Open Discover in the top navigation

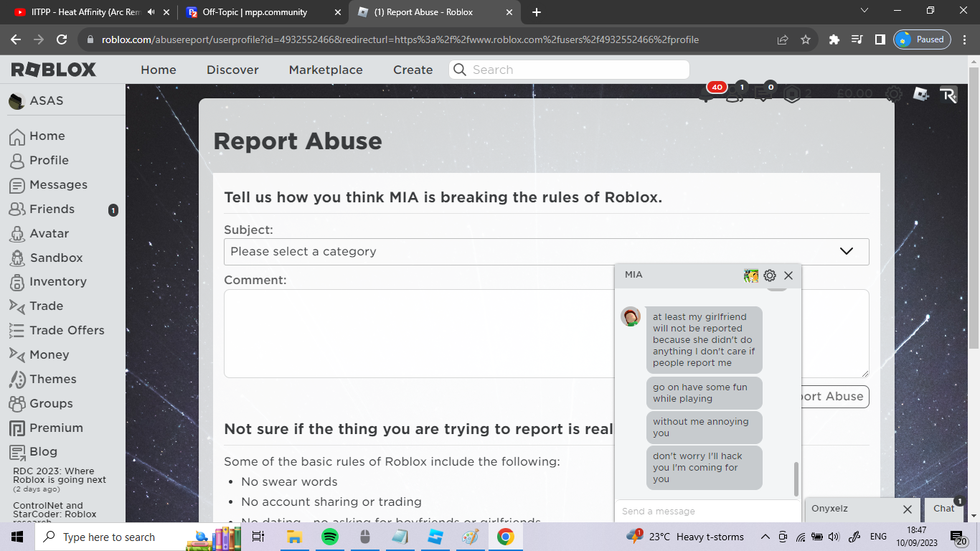pyautogui.click(x=232, y=70)
